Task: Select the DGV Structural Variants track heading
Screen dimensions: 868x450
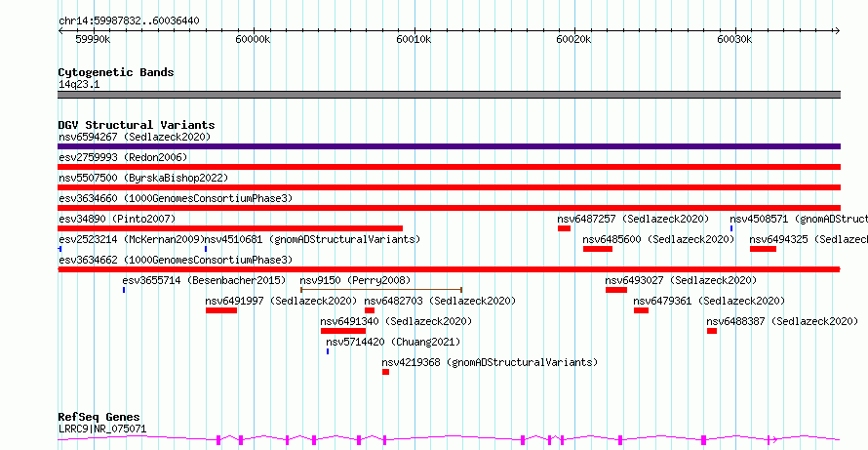Action: (137, 125)
